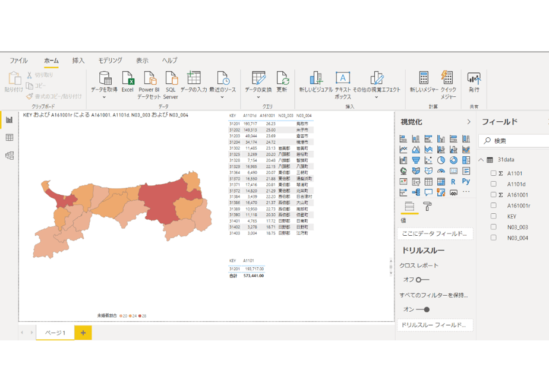The height and width of the screenshot is (392, 549).
Task: Switch to the モデリング ribbon tab
Action: (110, 61)
